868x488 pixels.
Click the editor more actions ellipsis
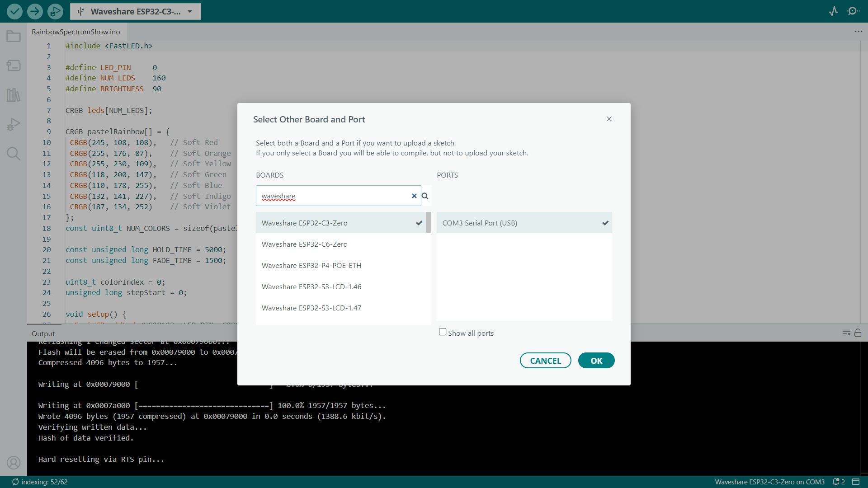coord(859,31)
